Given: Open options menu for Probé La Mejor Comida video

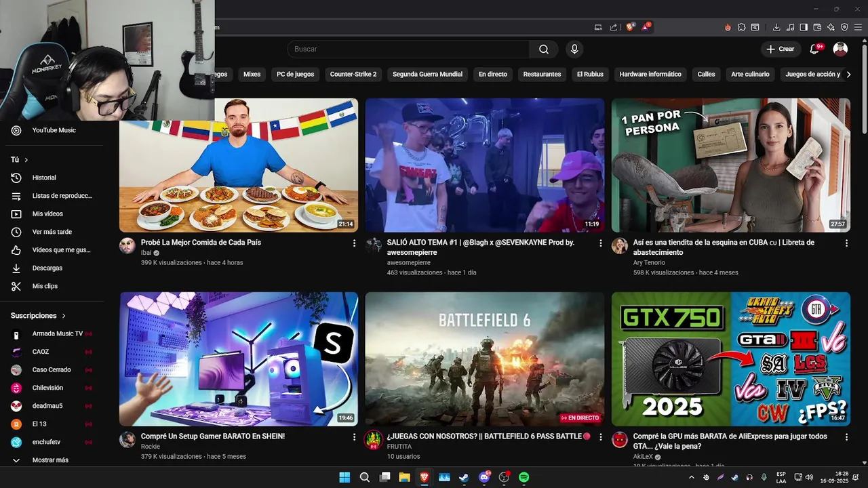Looking at the screenshot, I should 354,243.
